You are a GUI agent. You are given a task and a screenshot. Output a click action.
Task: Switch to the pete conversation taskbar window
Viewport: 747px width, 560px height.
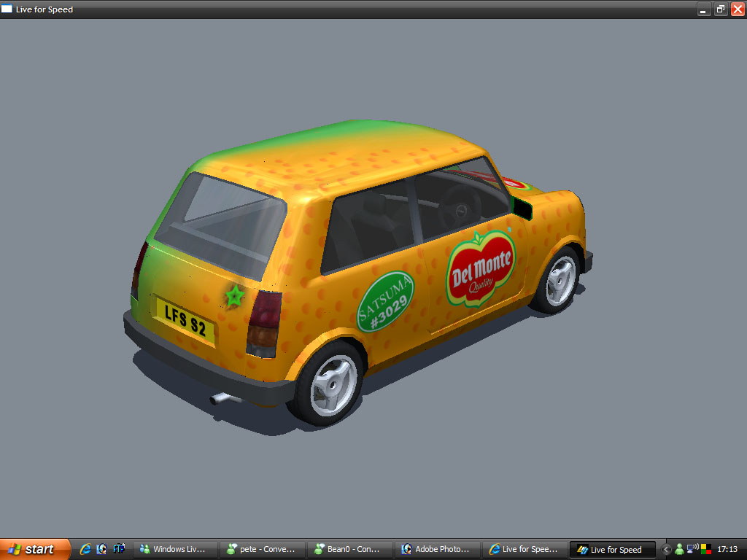263,550
